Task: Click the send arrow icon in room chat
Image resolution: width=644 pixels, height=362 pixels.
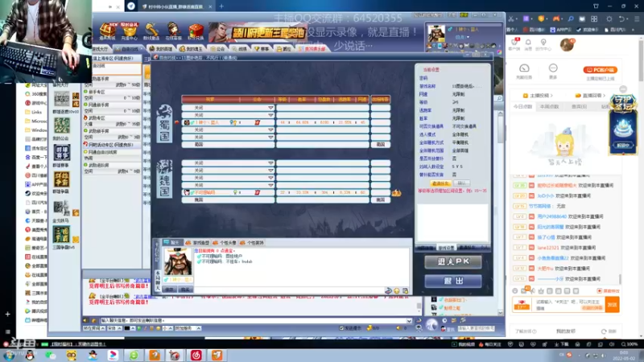Action: pos(388,290)
